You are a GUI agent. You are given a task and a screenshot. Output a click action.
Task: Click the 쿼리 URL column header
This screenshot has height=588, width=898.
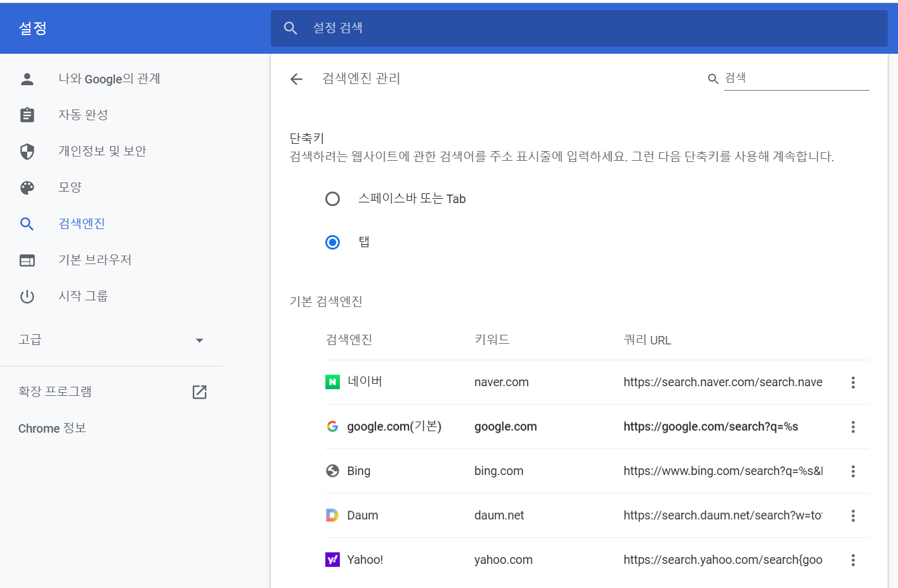647,340
